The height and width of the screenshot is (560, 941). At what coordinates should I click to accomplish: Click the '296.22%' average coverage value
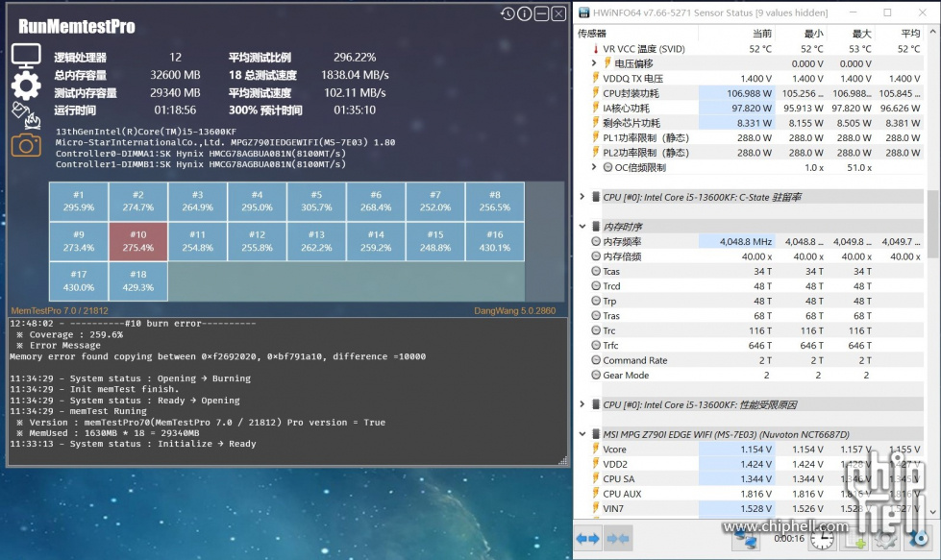[355, 58]
